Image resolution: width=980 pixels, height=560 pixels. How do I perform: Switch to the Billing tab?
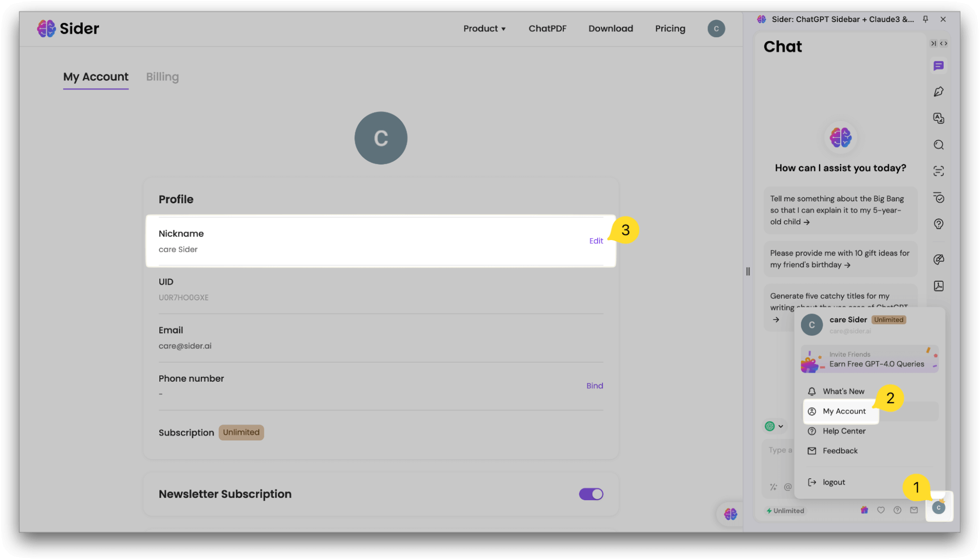[162, 77]
